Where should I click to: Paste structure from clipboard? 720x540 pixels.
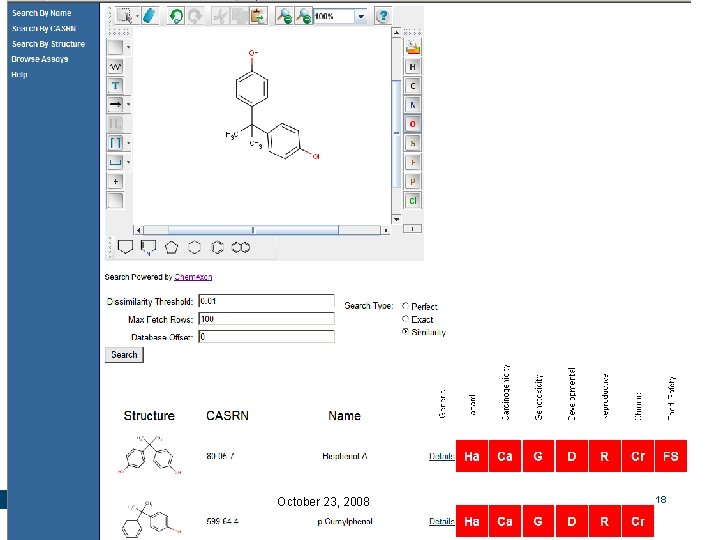tap(259, 16)
